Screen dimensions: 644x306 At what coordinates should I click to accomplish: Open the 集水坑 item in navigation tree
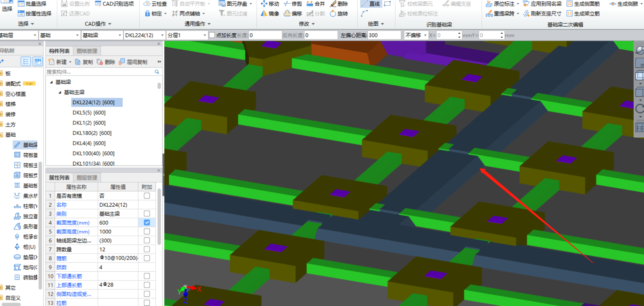(26, 196)
